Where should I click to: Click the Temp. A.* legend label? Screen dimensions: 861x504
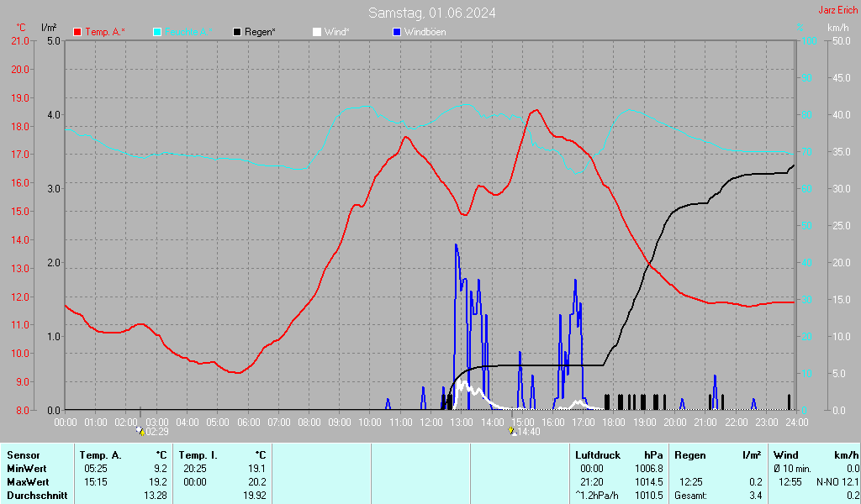[x=104, y=32]
